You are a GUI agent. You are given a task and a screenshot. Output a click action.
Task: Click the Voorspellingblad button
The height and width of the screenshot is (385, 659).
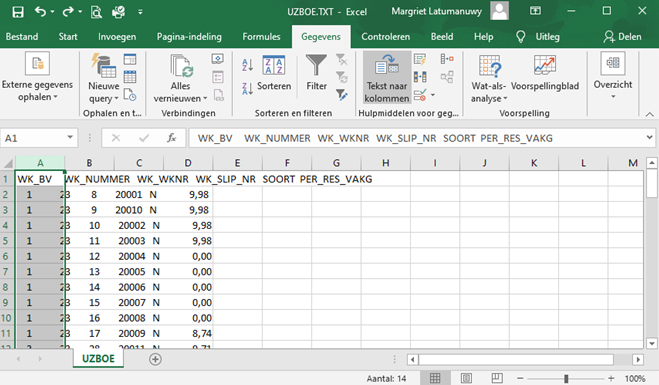click(x=545, y=72)
